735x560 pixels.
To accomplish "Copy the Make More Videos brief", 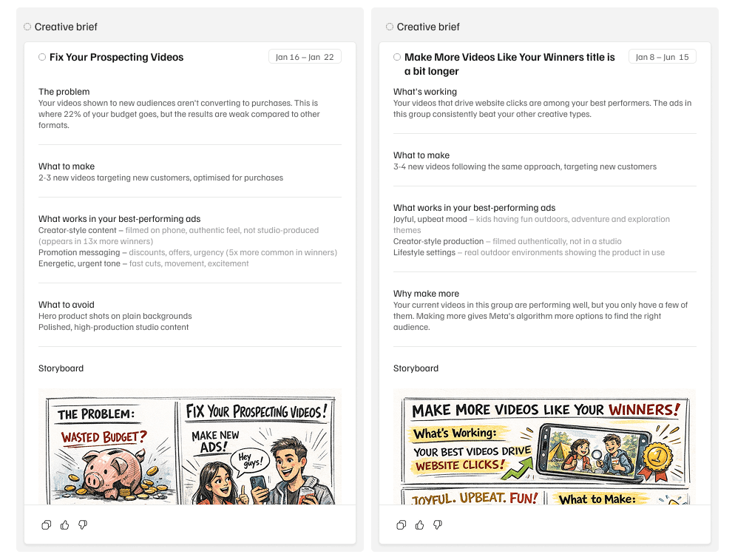I will click(401, 524).
